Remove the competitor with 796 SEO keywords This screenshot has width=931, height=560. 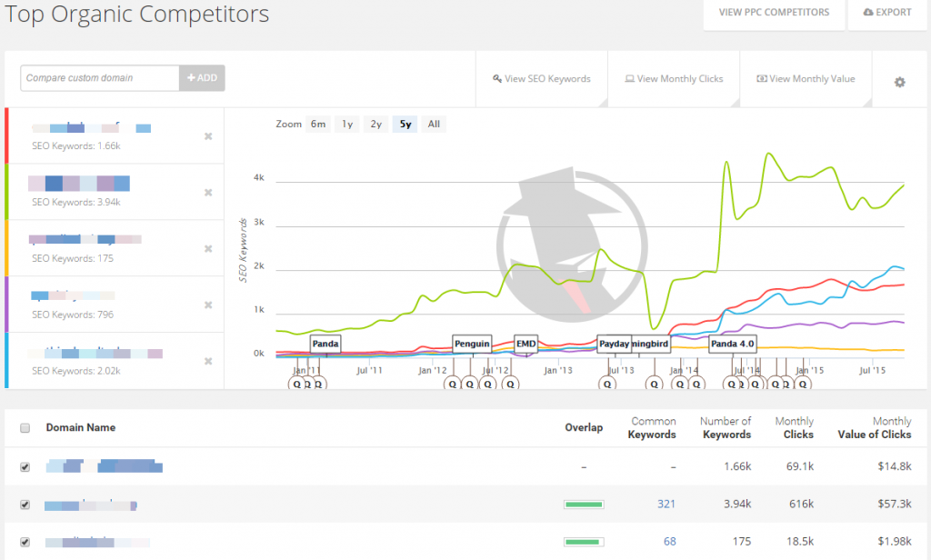(208, 305)
